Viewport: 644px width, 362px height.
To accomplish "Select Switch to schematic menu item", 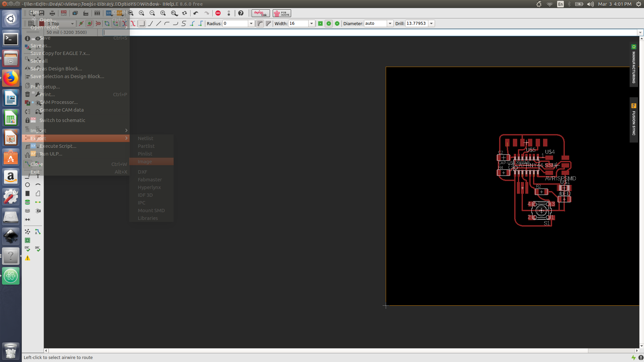I will click(76, 120).
